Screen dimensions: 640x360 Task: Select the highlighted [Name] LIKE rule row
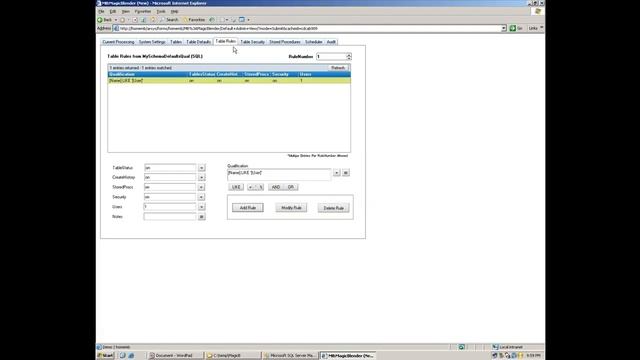(x=229, y=81)
